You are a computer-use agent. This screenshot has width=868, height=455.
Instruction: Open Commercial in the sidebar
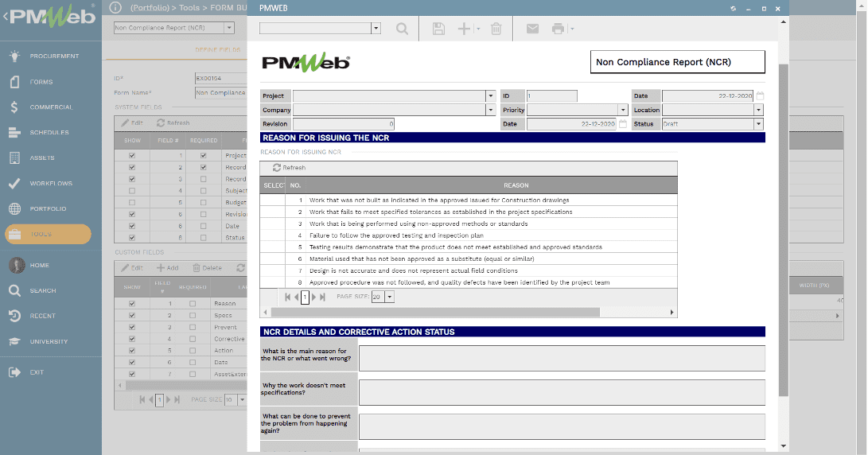pos(51,107)
